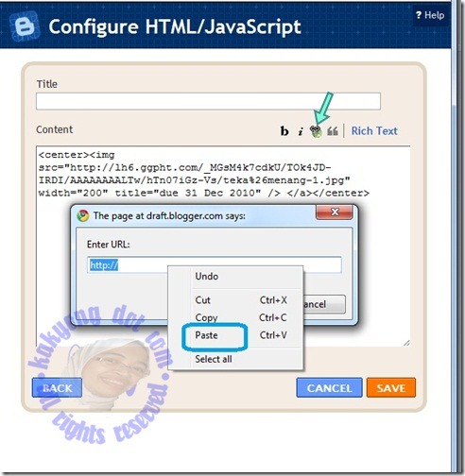
Task: Click the blockquote icon
Action: [x=333, y=131]
